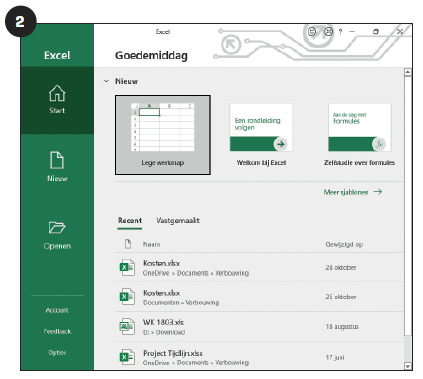Click the scrollbar down arrow

click(x=407, y=366)
